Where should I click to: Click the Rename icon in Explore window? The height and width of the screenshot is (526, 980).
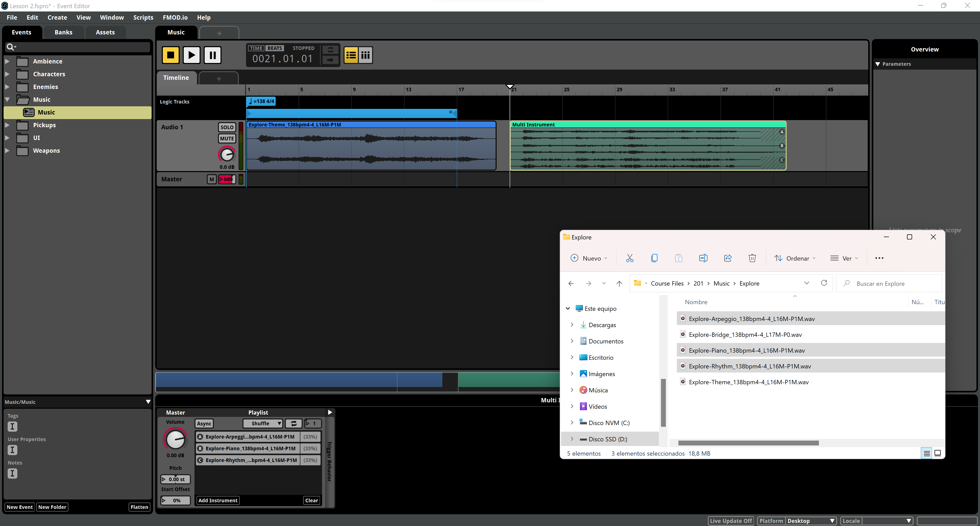click(703, 258)
